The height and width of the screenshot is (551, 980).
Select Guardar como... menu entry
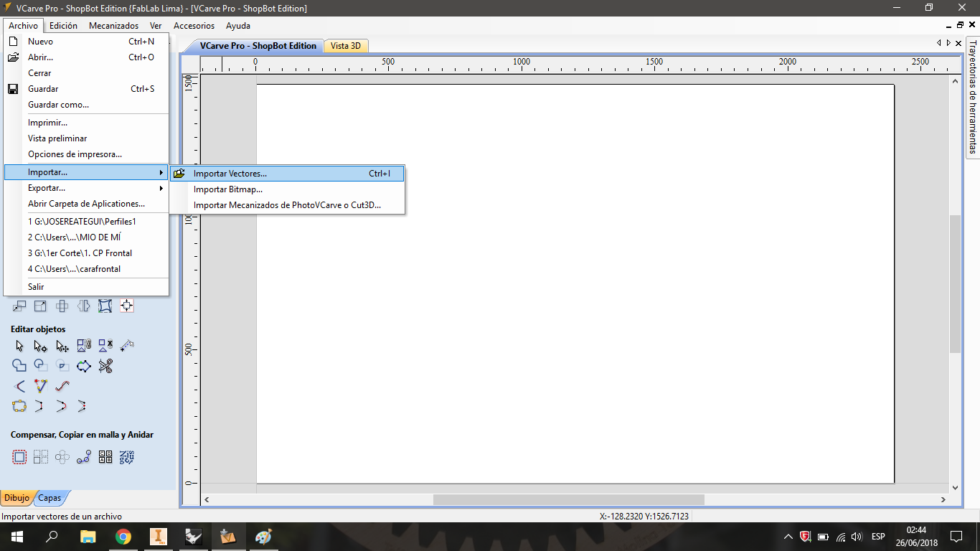coord(86,105)
